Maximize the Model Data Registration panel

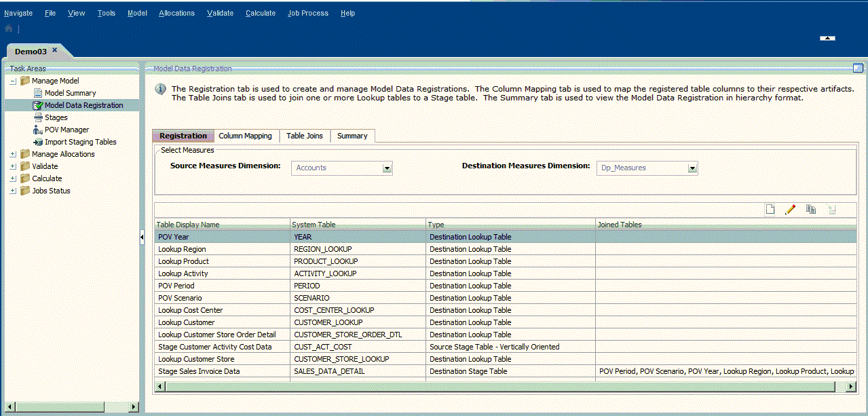point(858,68)
